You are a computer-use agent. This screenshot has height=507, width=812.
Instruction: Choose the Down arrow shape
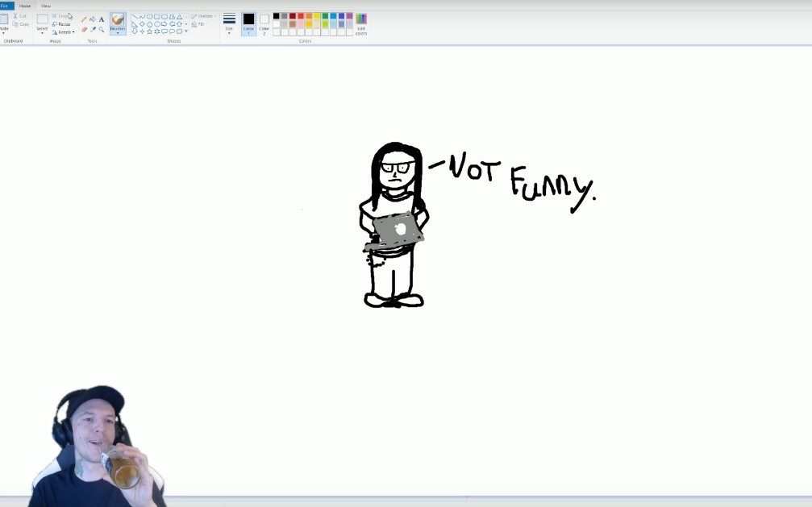(x=135, y=31)
